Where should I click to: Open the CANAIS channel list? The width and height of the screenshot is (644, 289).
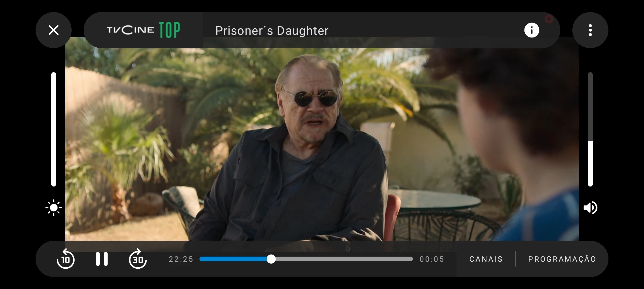pos(486,259)
